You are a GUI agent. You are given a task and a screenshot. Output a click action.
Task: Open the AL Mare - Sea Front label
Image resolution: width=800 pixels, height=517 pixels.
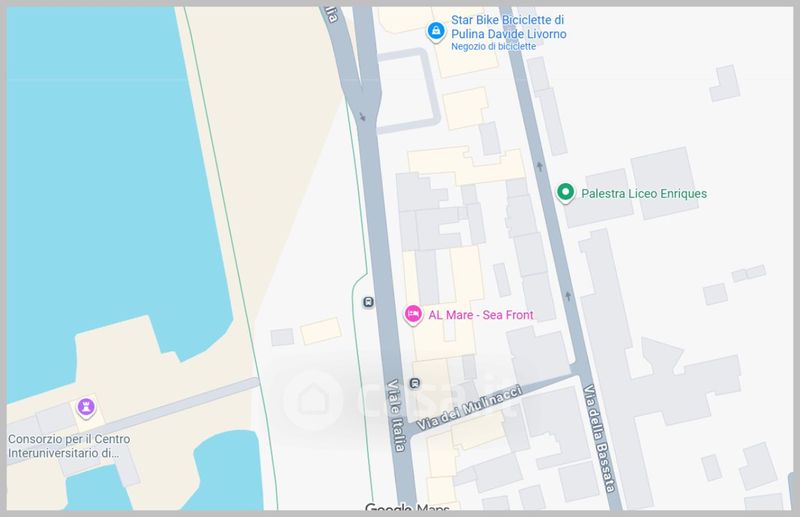pos(481,315)
